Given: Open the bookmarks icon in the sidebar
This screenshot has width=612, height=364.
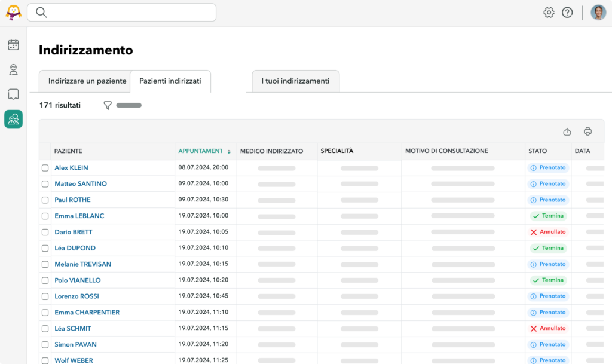Looking at the screenshot, I should point(13,94).
